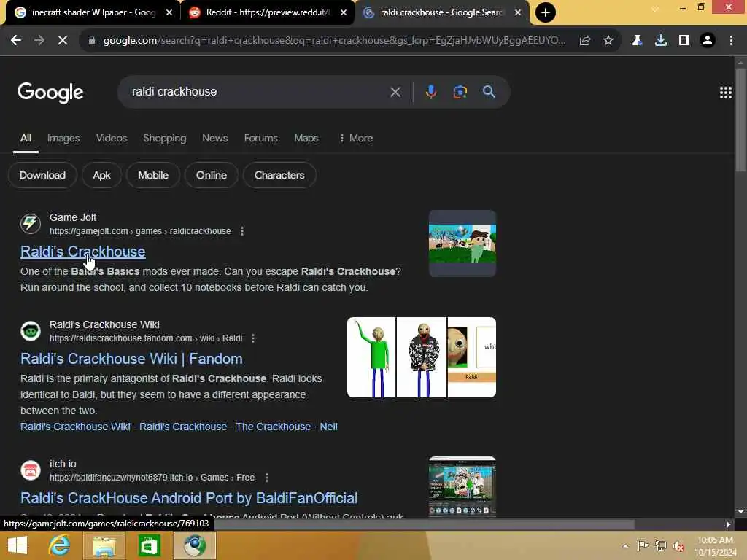This screenshot has height=560, width=747.
Task: Open File Explorer from taskbar
Action: pos(104,545)
